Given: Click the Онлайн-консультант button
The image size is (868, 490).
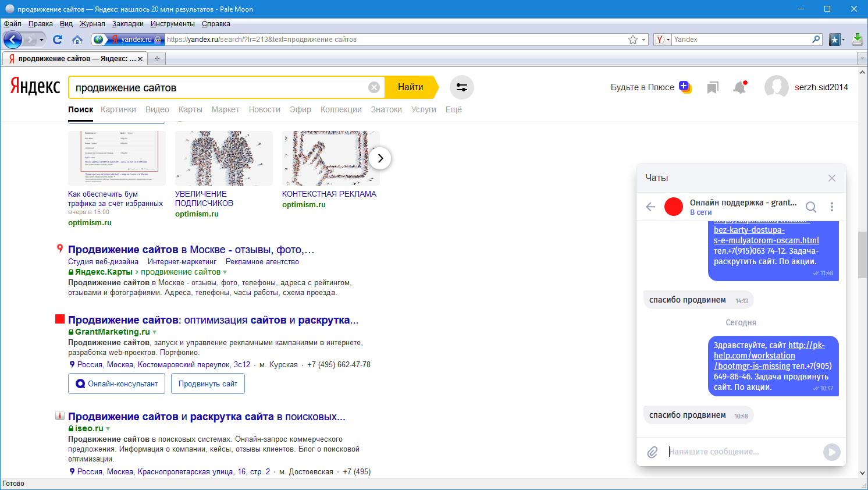Looking at the screenshot, I should 117,384.
